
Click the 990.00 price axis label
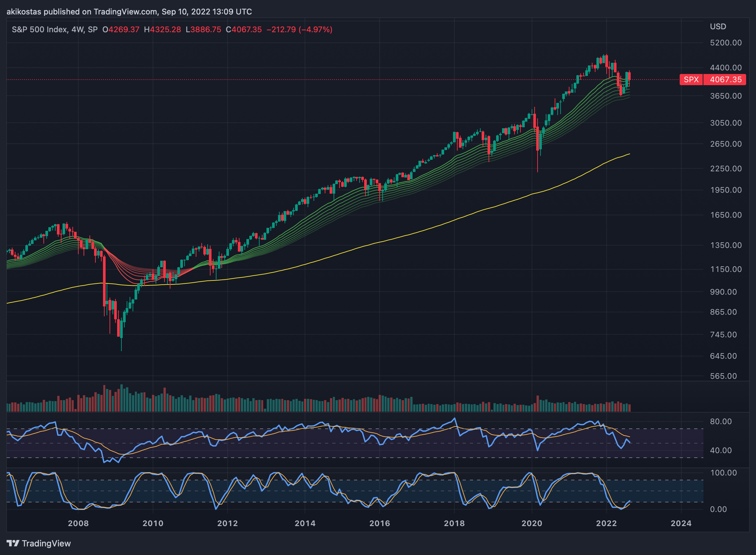[723, 292]
